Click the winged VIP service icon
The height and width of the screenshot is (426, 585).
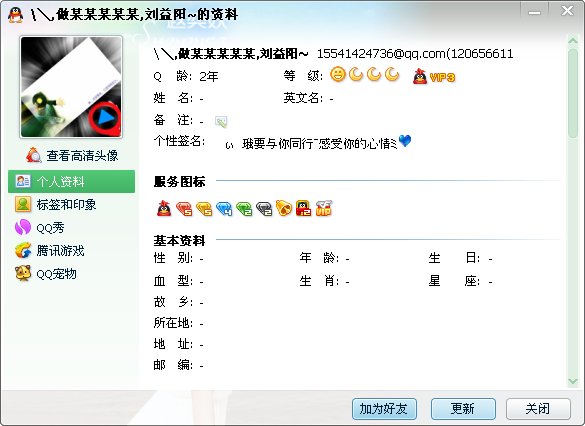(323, 208)
